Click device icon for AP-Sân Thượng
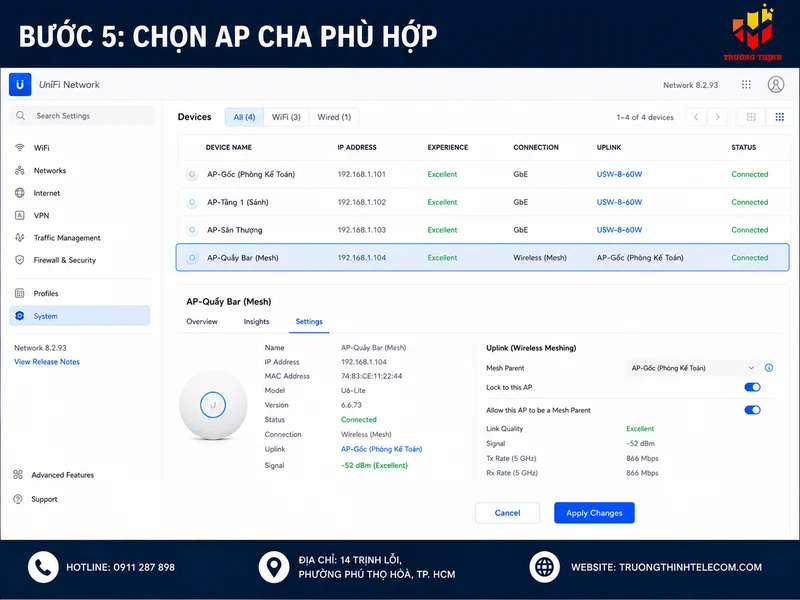The width and height of the screenshot is (800, 600). coord(192,230)
